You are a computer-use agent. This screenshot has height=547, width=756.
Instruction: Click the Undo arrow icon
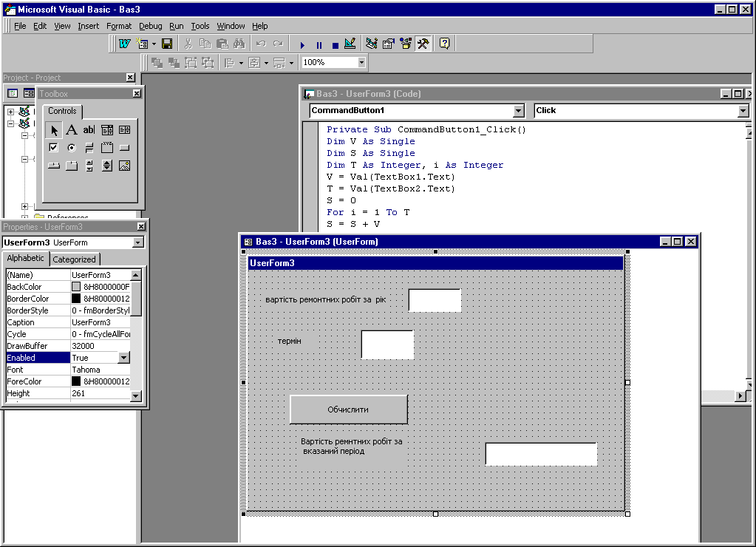pyautogui.click(x=261, y=44)
